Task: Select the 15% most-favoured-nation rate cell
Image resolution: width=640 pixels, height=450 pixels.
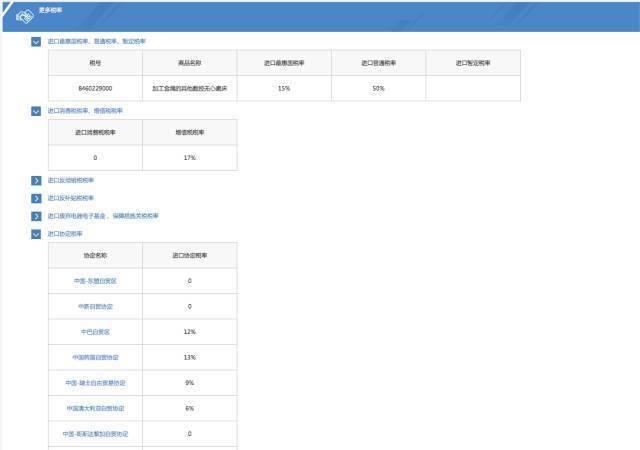Action: coord(284,88)
